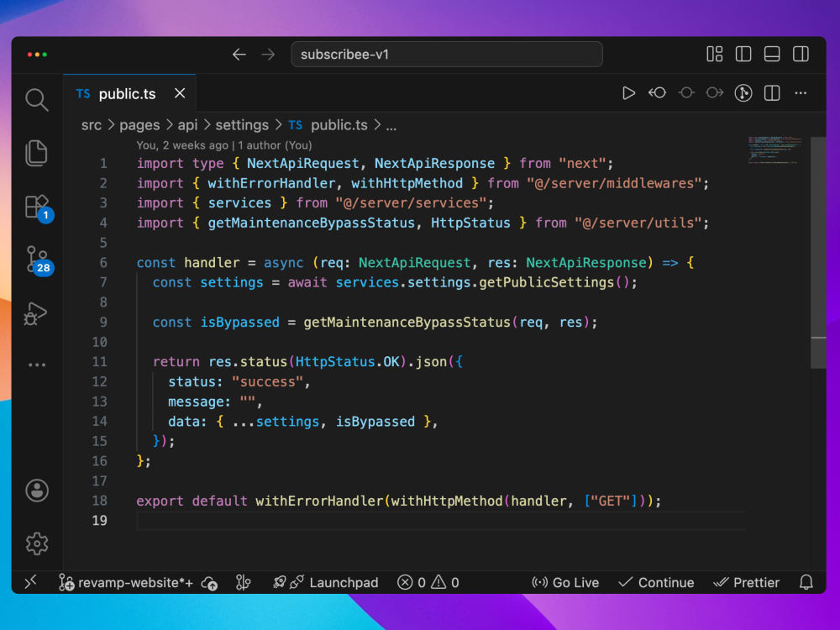This screenshot has width=840, height=630.
Task: Place cursor on empty line 19
Action: click(x=440, y=521)
